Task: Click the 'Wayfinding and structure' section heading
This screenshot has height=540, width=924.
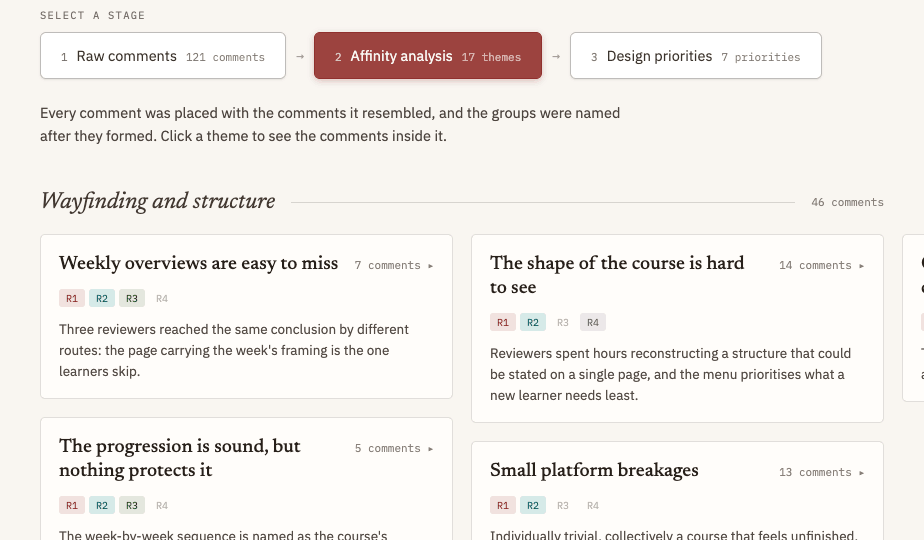Action: 158,201
